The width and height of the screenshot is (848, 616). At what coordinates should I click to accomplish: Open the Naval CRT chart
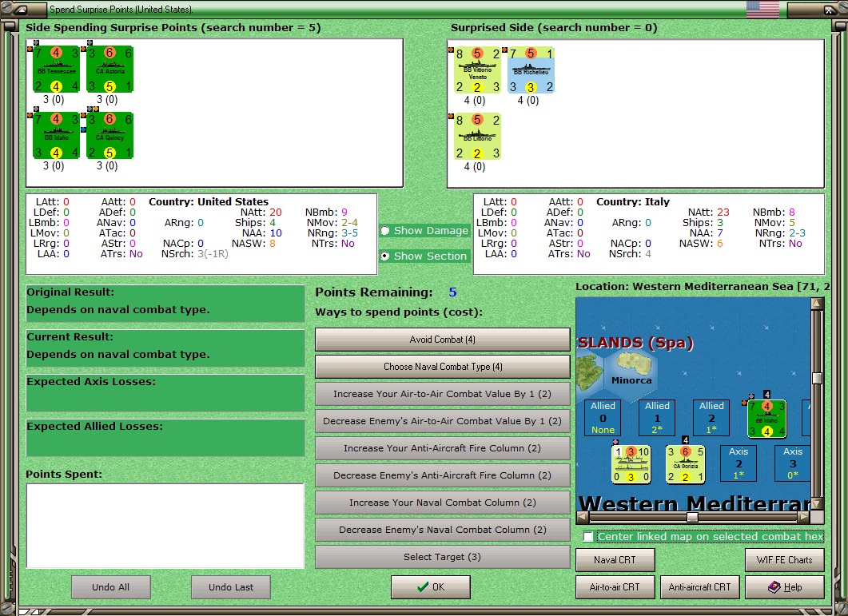click(615, 560)
